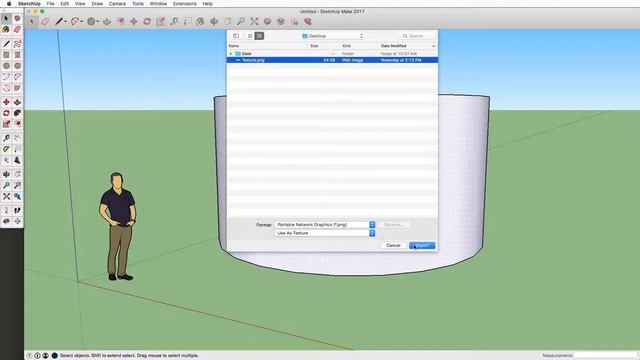Choose the Zoom tool in top toolbar

(241, 21)
